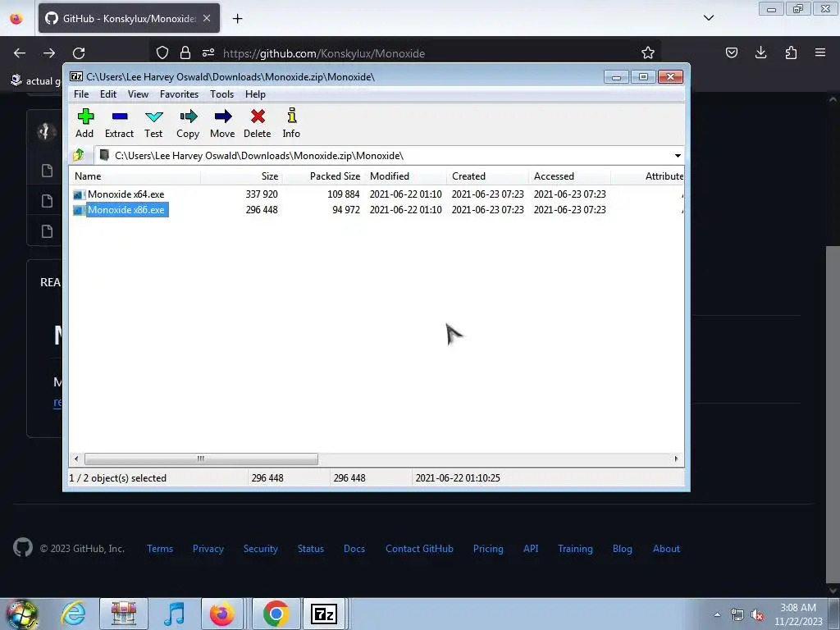840x630 pixels.
Task: Open Google Chrome from taskbar
Action: [276, 614]
